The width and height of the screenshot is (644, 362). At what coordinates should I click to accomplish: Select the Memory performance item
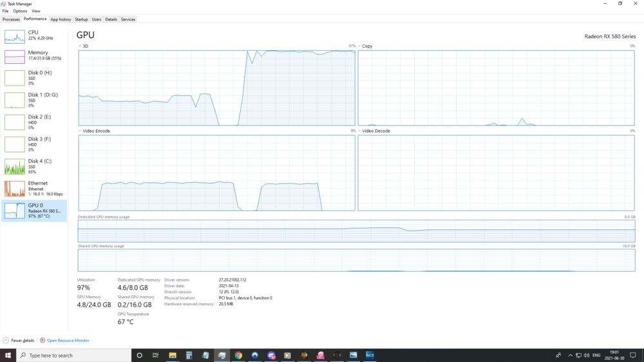[x=34, y=56]
